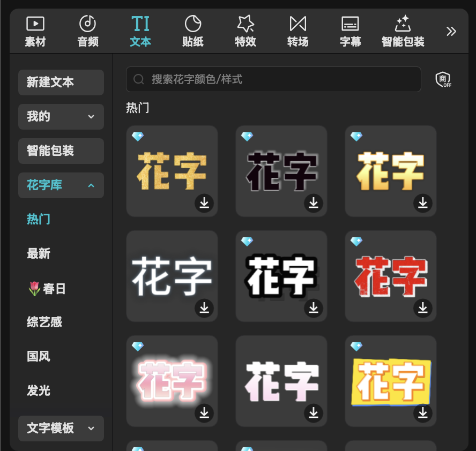Screen dimensions: 476x451
Task: Click the 花字库 up-chevron arrow
Action: 91,185
